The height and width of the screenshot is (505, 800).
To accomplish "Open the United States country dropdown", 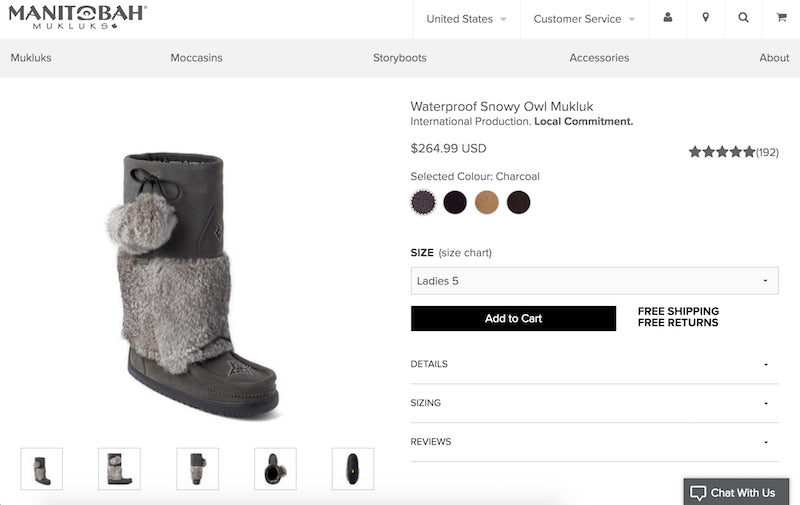I will (x=466, y=19).
